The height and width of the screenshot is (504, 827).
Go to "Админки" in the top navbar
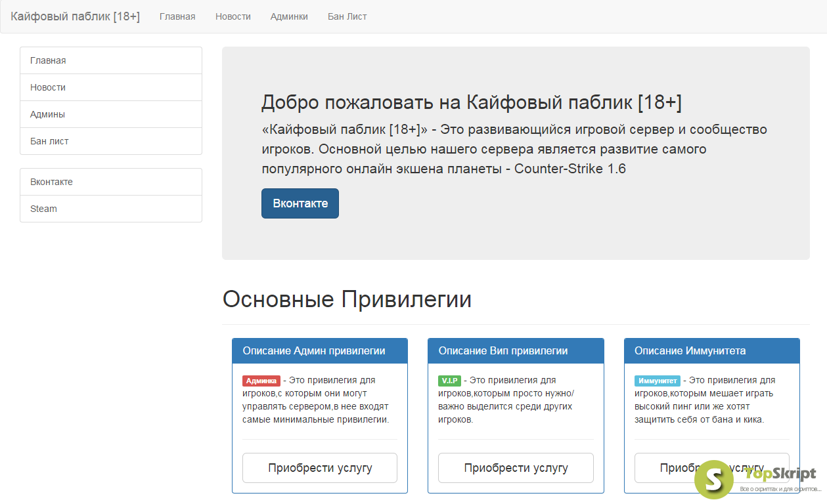pos(289,16)
